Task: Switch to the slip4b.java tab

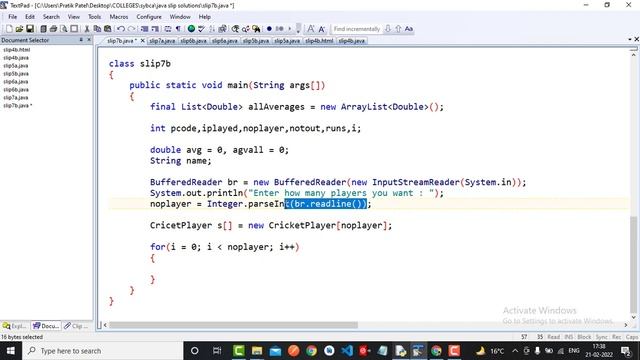Action: pyautogui.click(x=351, y=41)
